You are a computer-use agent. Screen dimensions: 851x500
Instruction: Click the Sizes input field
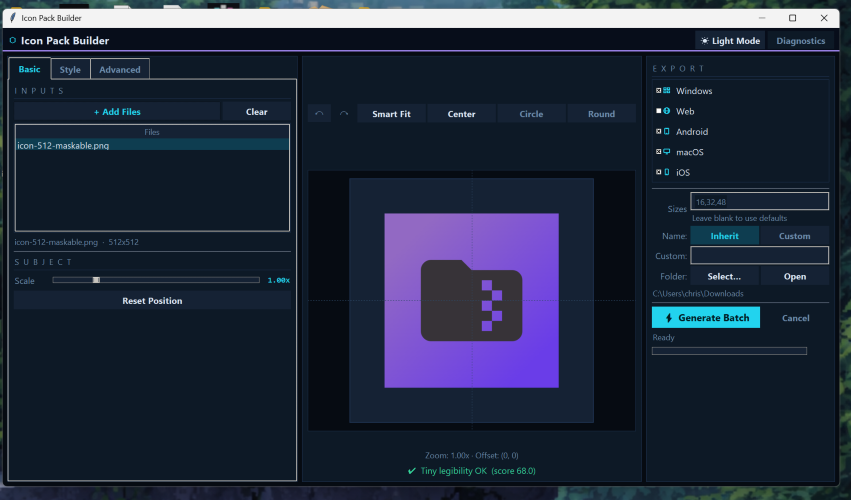[759, 201]
